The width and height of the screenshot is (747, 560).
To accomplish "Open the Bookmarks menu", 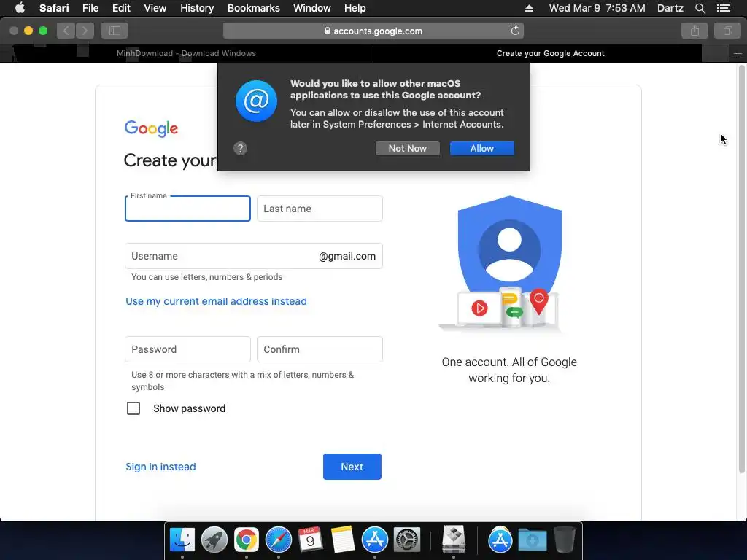I will point(253,8).
